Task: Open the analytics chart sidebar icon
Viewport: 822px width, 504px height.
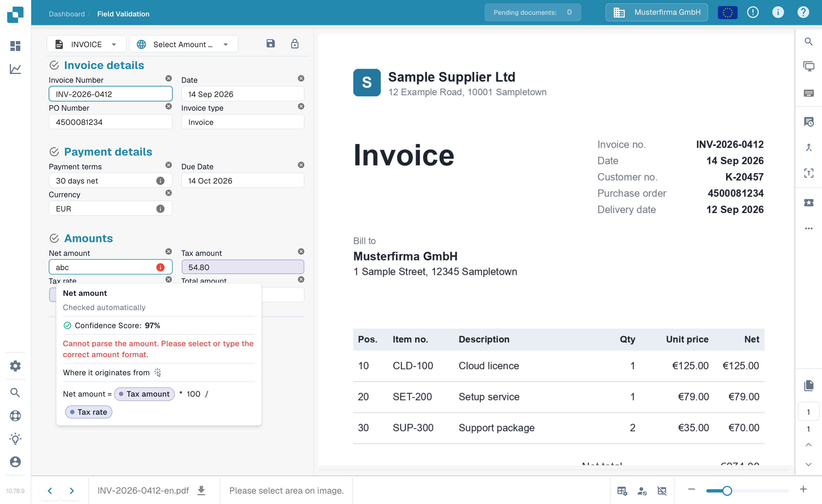Action: pyautogui.click(x=15, y=69)
